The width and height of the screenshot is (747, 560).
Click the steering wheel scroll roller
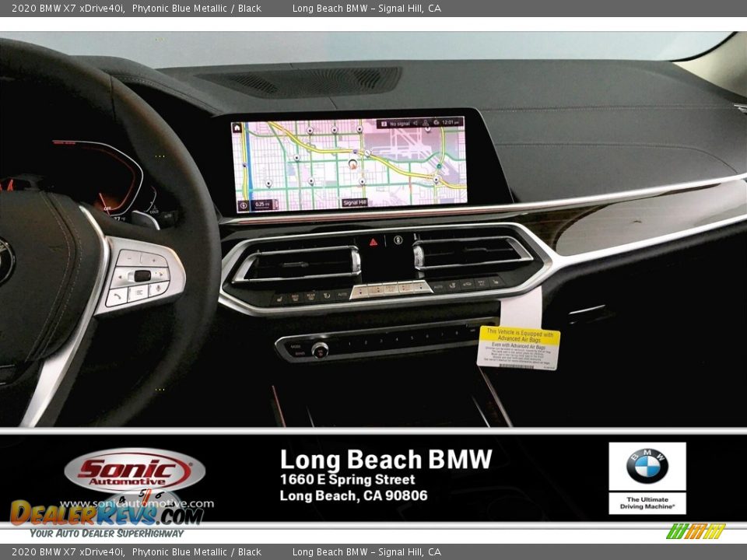[142, 275]
